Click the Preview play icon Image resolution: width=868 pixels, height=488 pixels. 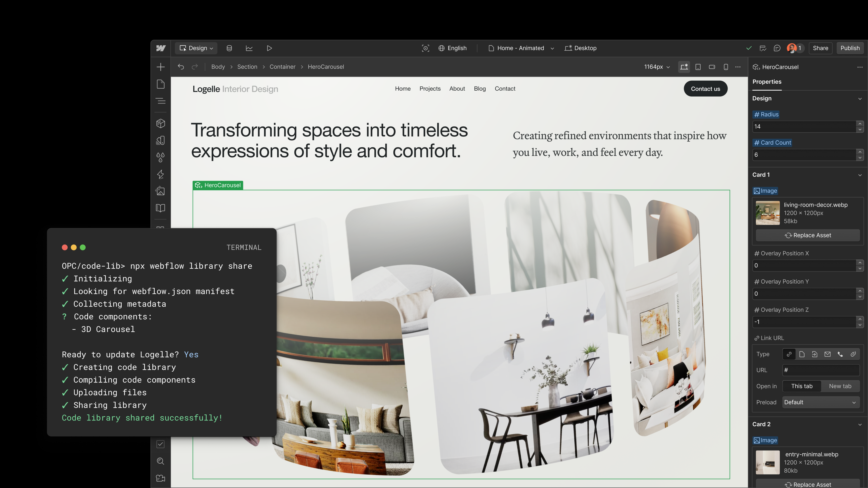point(269,48)
